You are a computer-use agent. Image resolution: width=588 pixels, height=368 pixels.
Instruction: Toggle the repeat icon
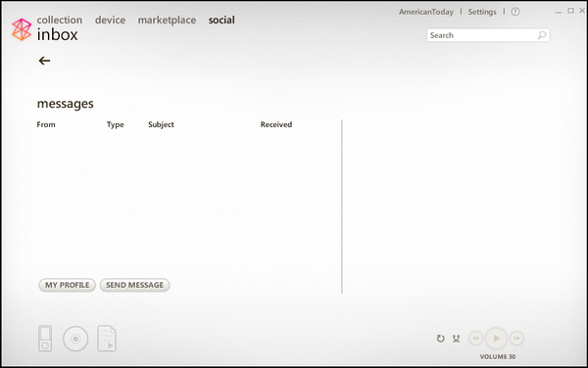(441, 339)
